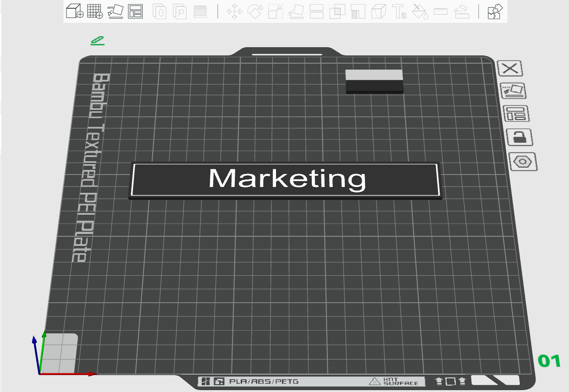
Task: Rename the plate with the pencil icon
Action: click(x=97, y=41)
